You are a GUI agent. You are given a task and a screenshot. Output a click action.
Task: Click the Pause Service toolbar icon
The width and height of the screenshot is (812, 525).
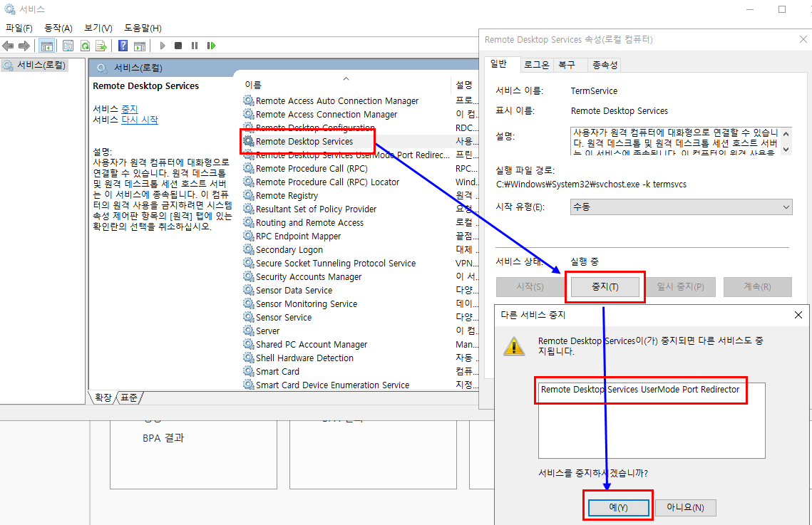coord(194,46)
